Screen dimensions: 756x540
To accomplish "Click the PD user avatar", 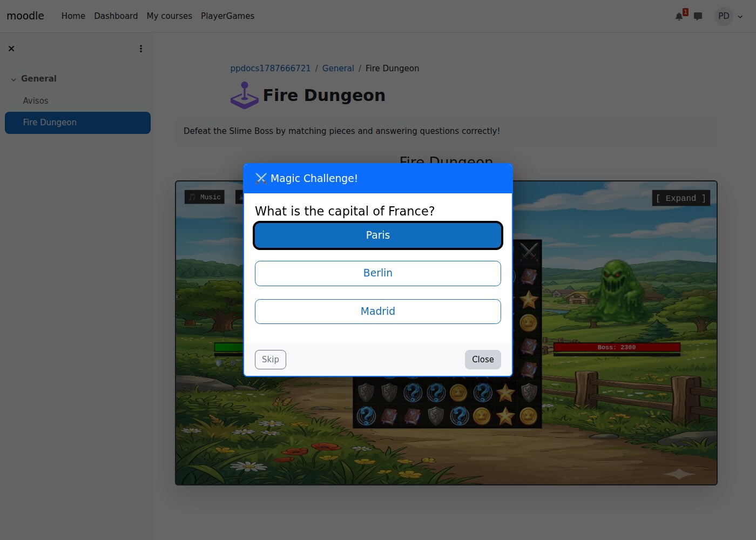I will tap(724, 16).
